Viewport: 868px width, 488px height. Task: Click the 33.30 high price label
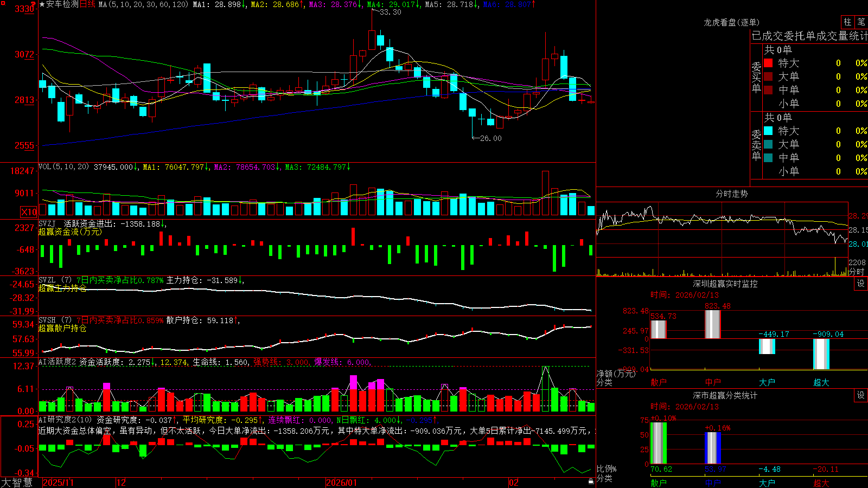pyautogui.click(x=391, y=12)
